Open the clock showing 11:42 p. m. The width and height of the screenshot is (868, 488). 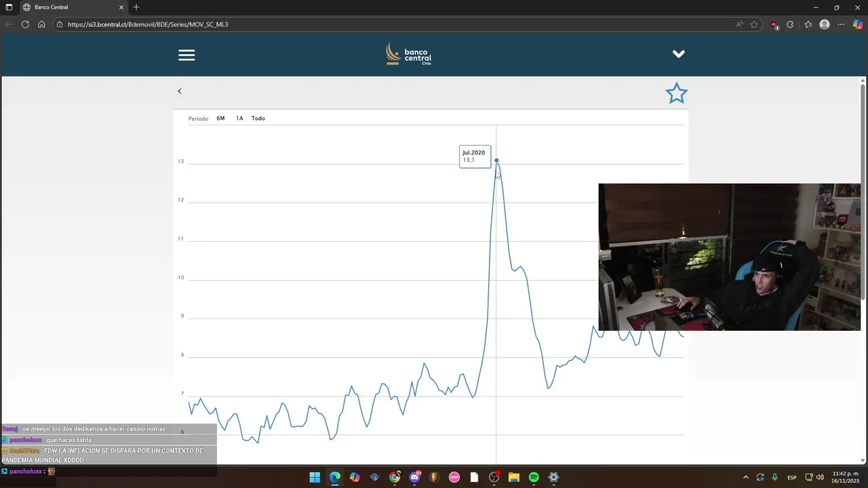[845, 477]
